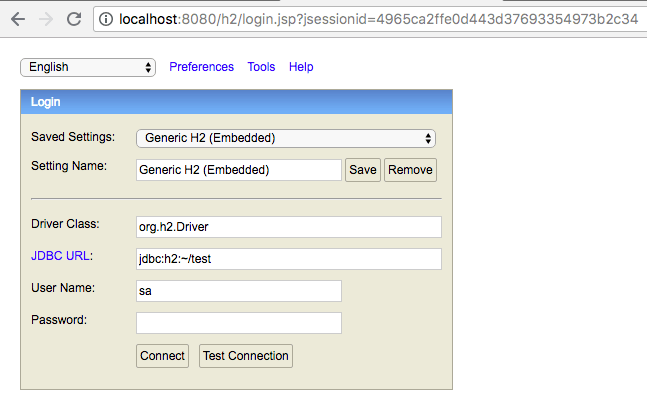Reload the page with the refresh icon
Screen dimensions: 647x411
[74, 19]
